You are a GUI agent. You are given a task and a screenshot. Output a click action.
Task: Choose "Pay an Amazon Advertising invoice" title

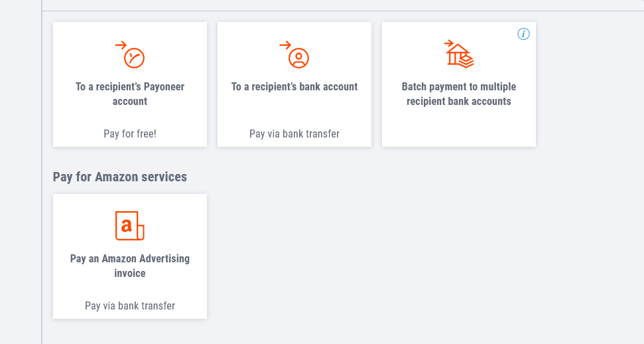click(130, 266)
